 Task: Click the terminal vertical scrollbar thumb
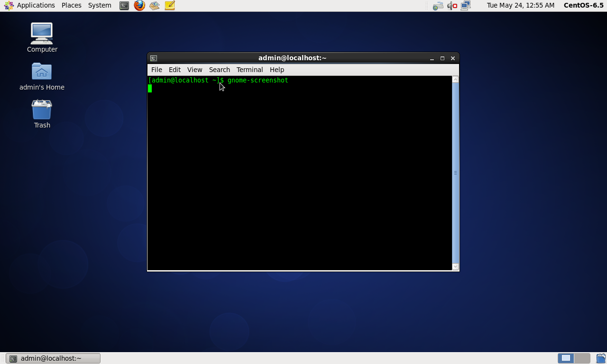point(456,173)
